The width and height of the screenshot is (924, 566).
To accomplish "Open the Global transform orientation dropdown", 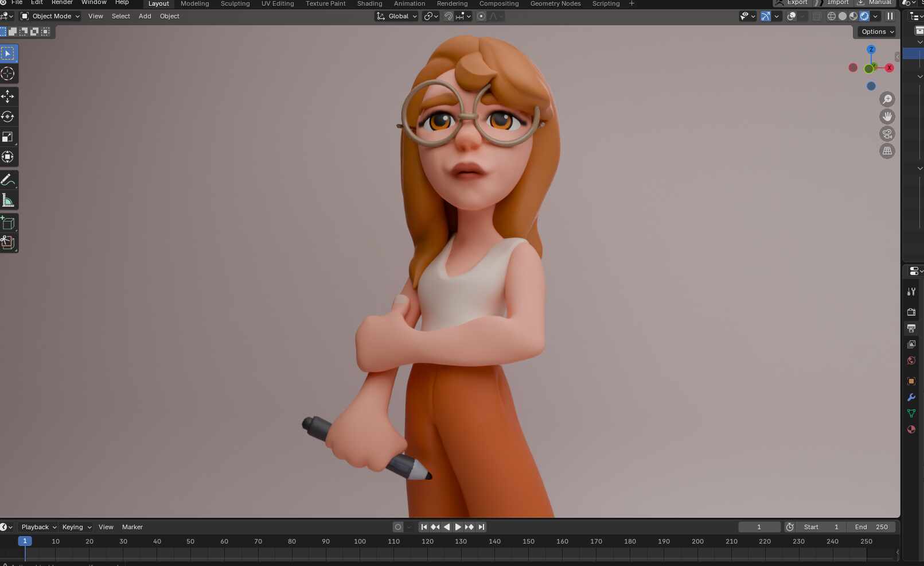I will (397, 16).
